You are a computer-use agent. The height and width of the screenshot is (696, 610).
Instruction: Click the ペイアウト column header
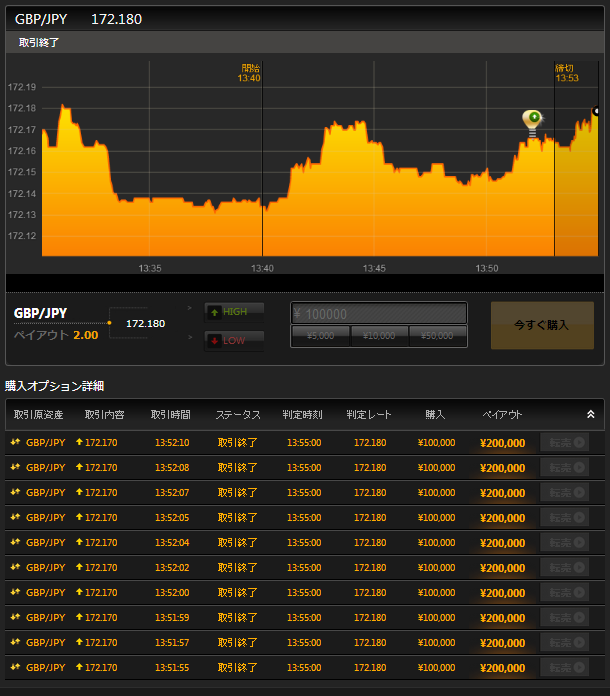502,415
